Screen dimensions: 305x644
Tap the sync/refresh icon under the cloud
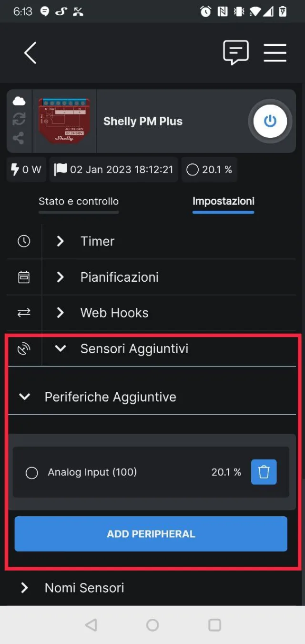pos(19,119)
